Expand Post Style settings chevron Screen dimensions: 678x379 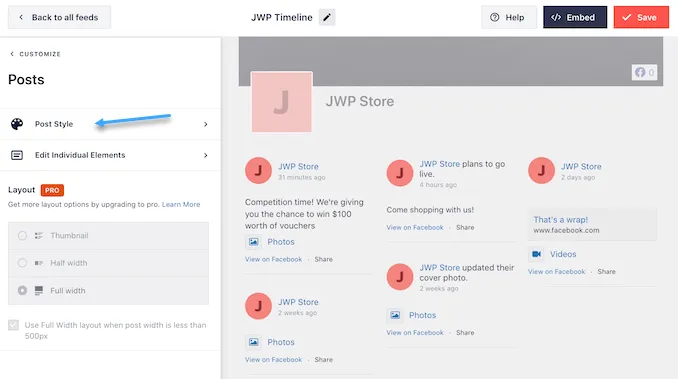[x=205, y=124]
